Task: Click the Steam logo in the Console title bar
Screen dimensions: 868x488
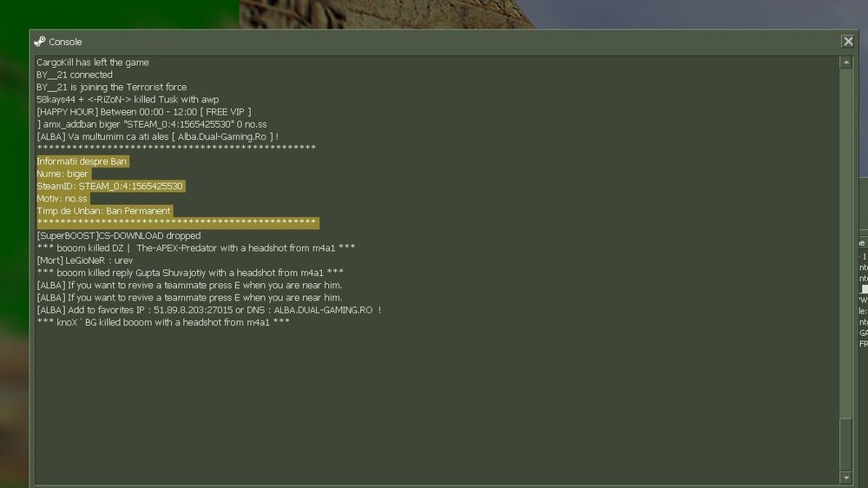Action: (39, 42)
